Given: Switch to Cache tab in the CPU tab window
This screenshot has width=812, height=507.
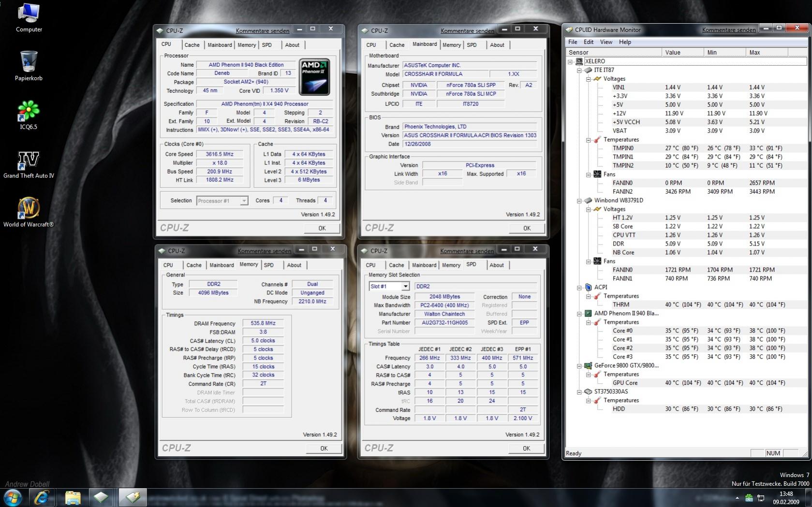Looking at the screenshot, I should (192, 45).
